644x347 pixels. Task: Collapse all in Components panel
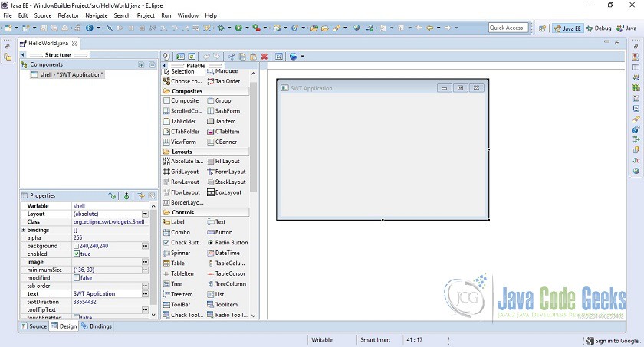(152, 65)
